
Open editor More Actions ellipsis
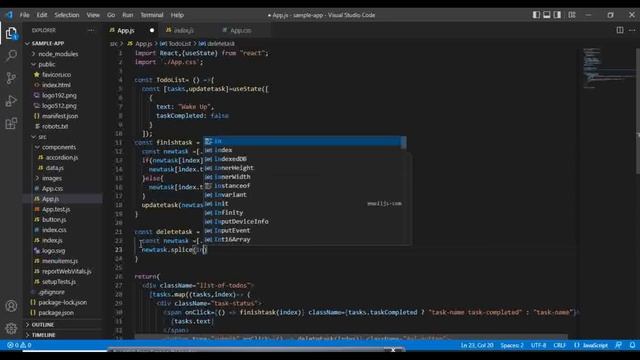click(x=632, y=30)
